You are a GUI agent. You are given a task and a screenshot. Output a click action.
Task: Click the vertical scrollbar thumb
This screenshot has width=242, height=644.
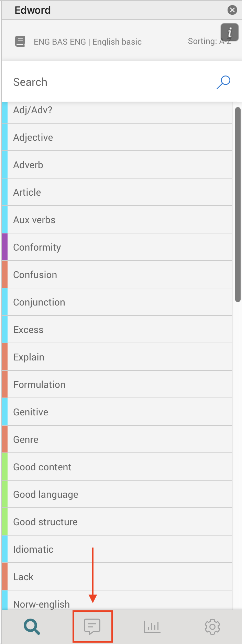pos(238,204)
